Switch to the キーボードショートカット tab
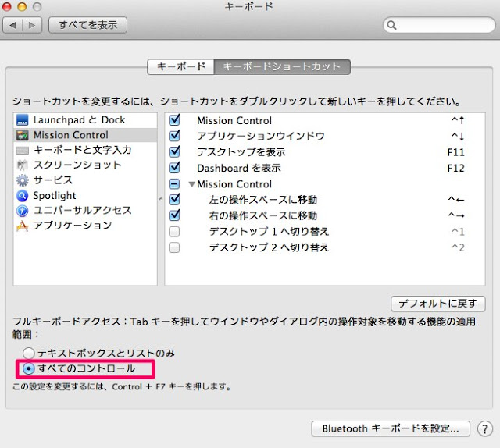Image resolution: width=500 pixels, height=448 pixels. coord(282,66)
